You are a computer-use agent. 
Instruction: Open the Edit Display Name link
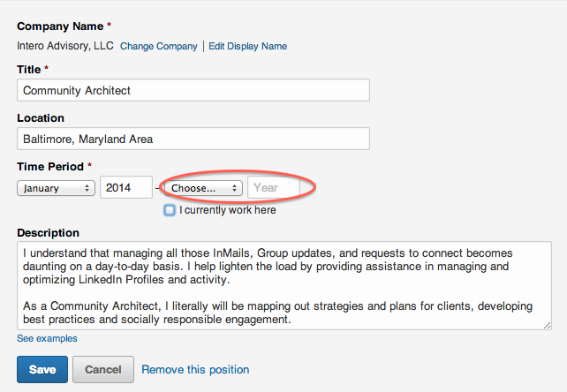247,46
